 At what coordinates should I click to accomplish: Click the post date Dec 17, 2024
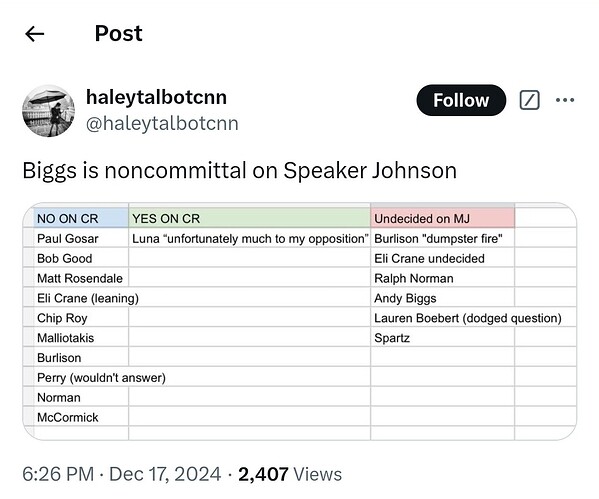click(165, 474)
